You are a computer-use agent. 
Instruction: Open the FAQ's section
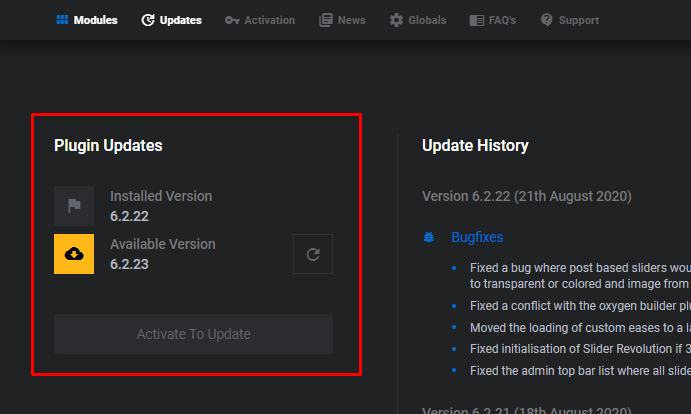491,20
